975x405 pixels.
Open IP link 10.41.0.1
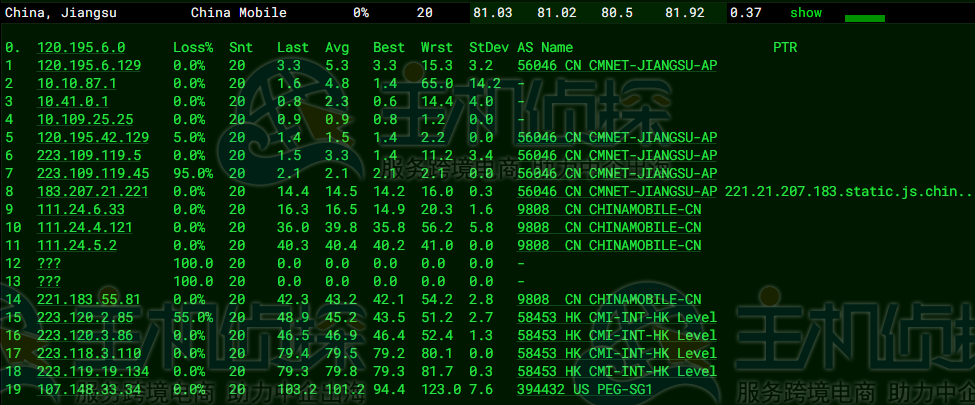click(73, 101)
